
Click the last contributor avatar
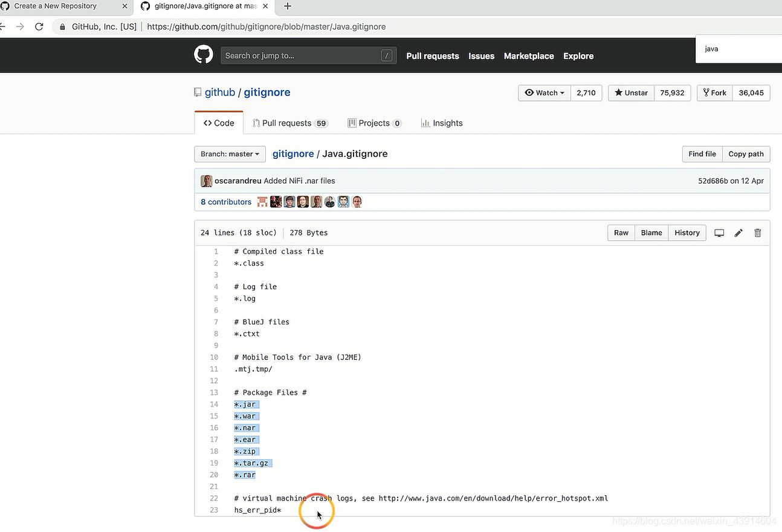click(x=357, y=202)
